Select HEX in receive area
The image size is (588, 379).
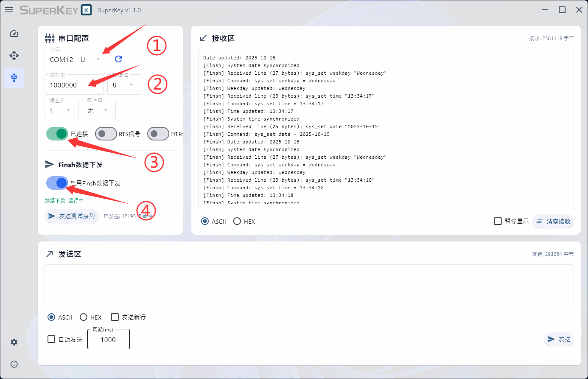(237, 221)
